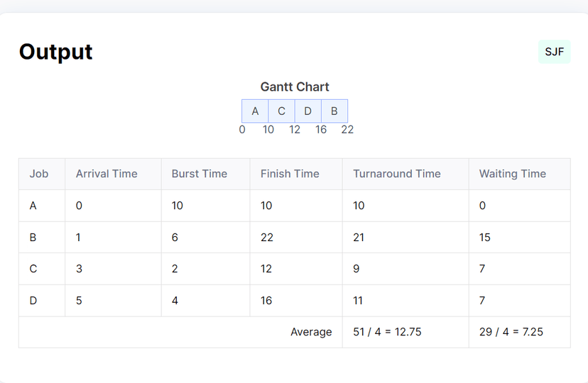Click the SJF algorithm badge
The image size is (588, 383).
[554, 52]
